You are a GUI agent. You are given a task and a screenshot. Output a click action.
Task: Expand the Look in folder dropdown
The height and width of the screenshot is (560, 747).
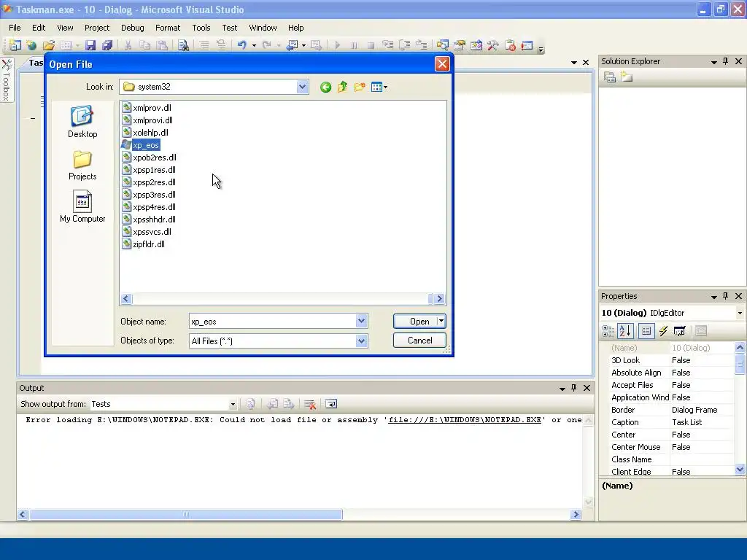302,87
